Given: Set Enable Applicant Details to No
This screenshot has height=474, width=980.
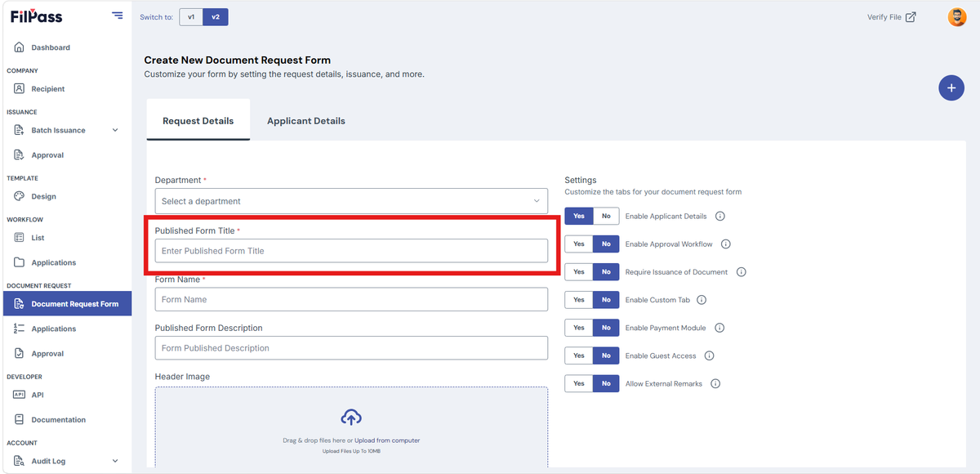Looking at the screenshot, I should [x=606, y=217].
